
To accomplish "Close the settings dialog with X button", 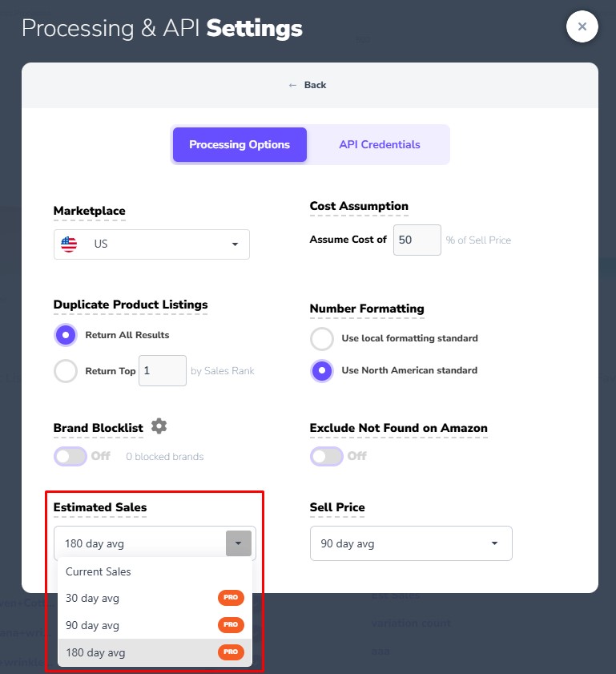I will [582, 26].
